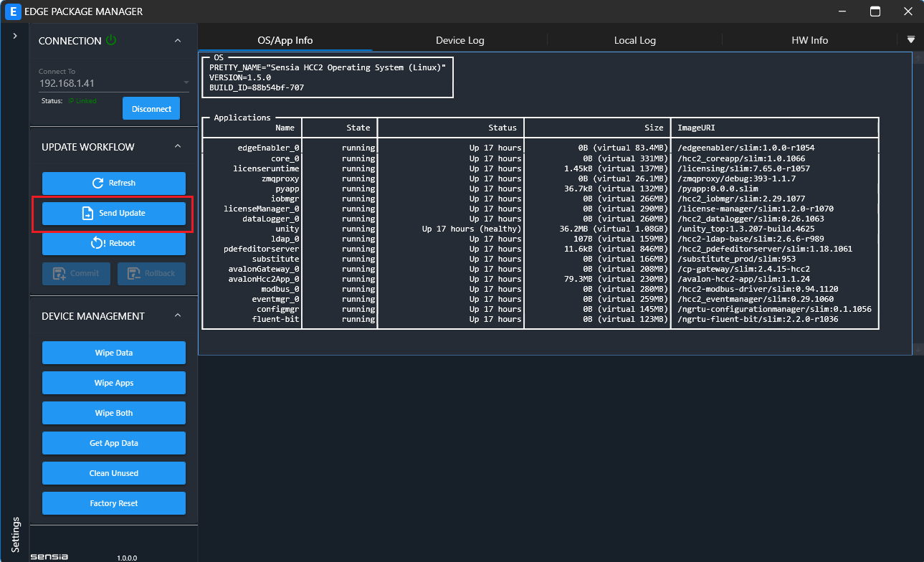The height and width of the screenshot is (562, 924).
Task: Click the BUILD_ID=88b54bf-707 line
Action: tap(257, 87)
